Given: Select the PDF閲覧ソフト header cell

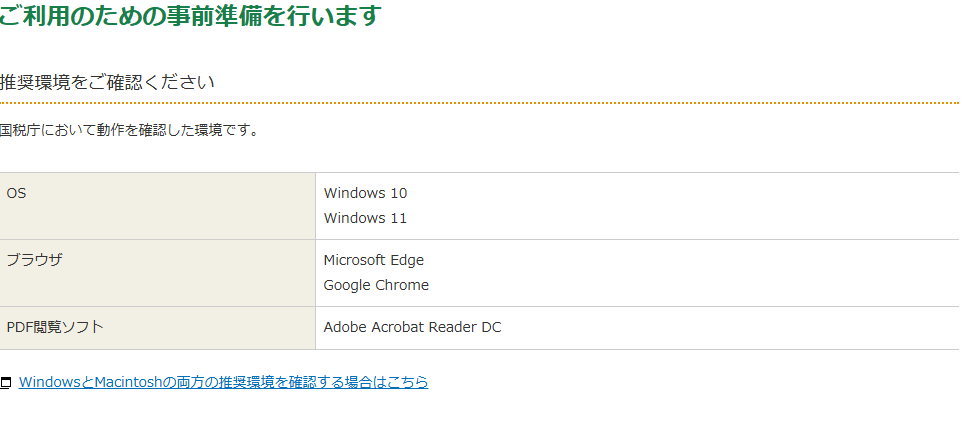Looking at the screenshot, I should 157,327.
